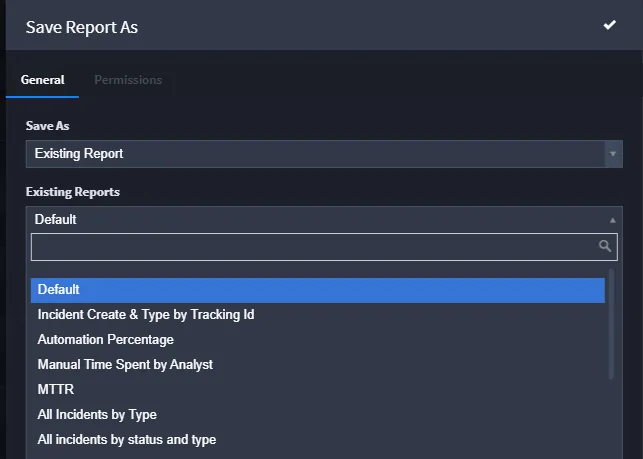
Task: Open the Permissions tab
Action: [128, 80]
